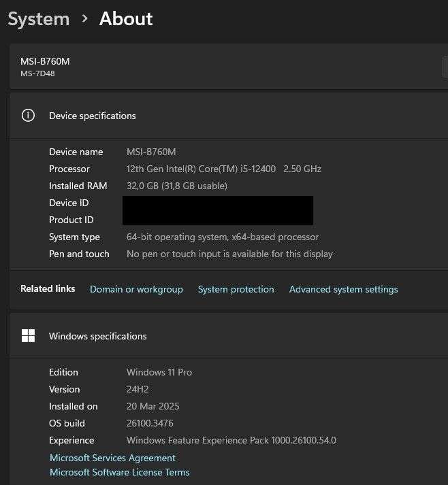Open System protection link
This screenshot has height=485, width=448.
[236, 289]
